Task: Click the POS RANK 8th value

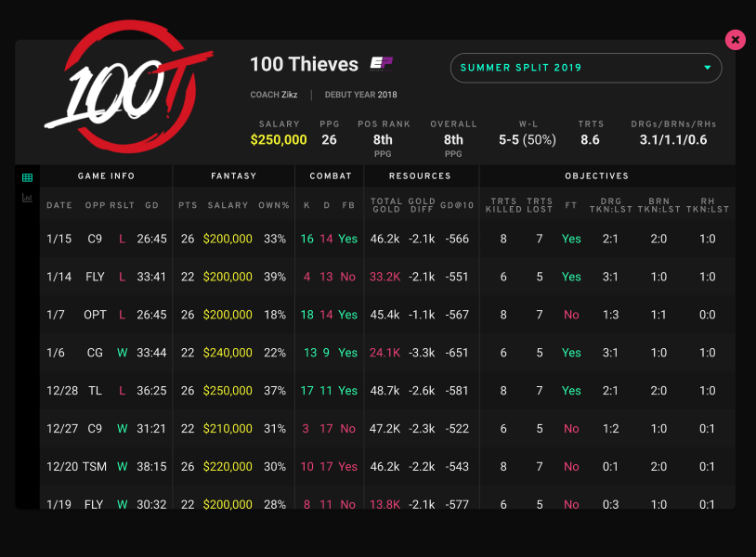Action: tap(383, 140)
